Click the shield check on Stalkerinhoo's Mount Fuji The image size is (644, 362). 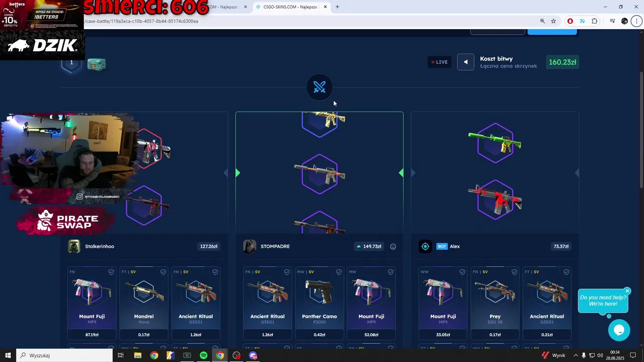(111, 272)
